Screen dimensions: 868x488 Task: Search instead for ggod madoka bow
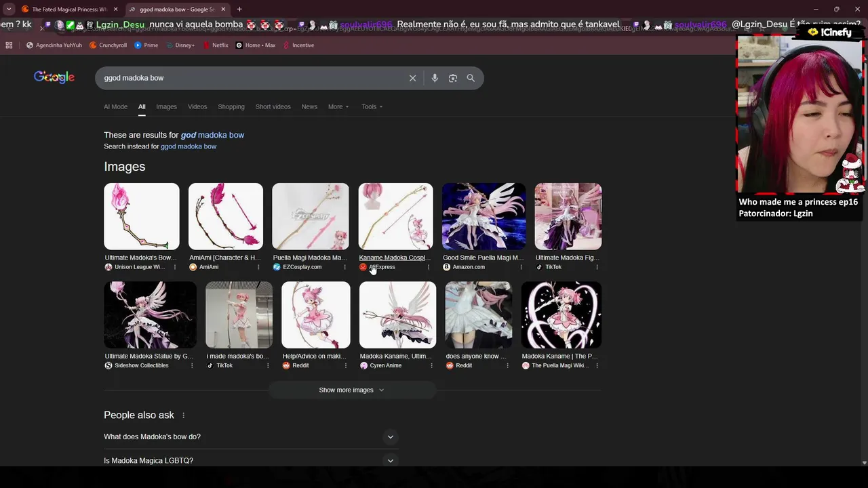coord(189,146)
